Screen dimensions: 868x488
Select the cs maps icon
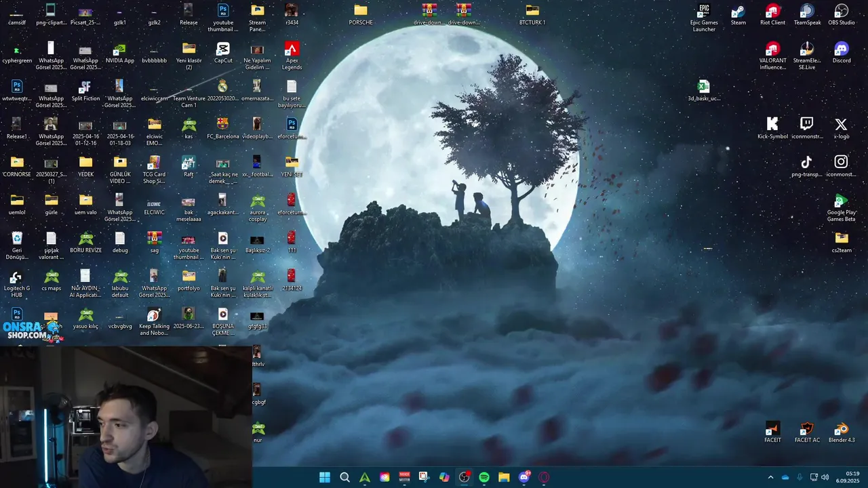52,281
